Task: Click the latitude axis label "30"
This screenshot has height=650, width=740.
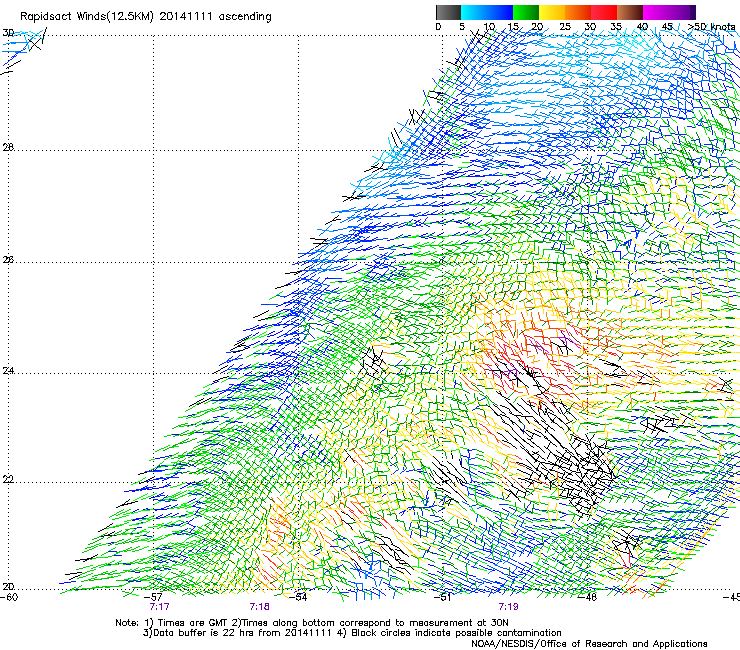Action: tap(8, 33)
